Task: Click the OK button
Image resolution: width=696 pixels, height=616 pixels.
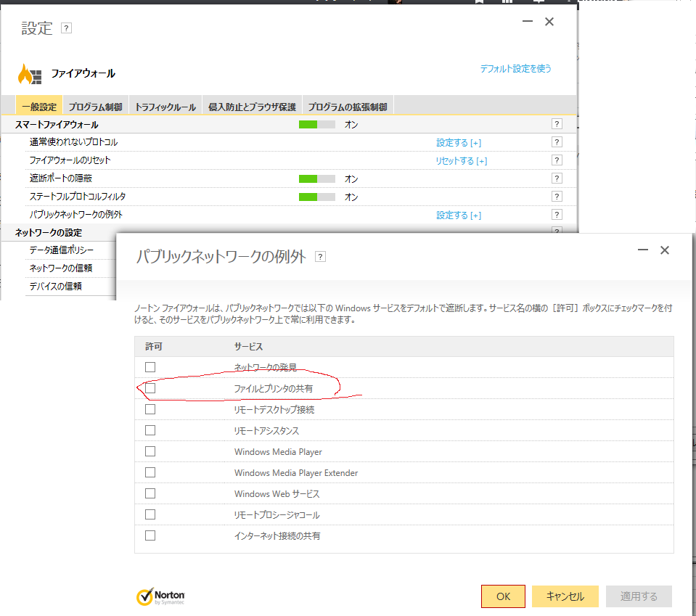Action: [503, 596]
